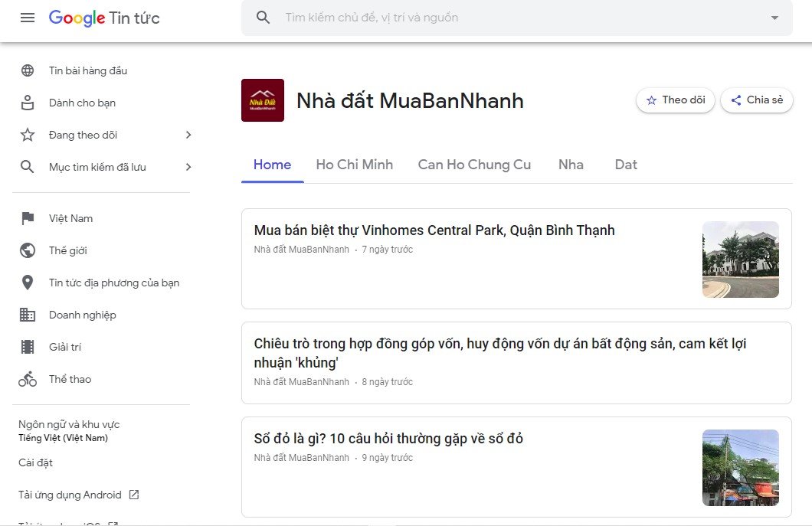
Task: Expand Mục tìm kiếm đã lưu
Action: point(188,166)
